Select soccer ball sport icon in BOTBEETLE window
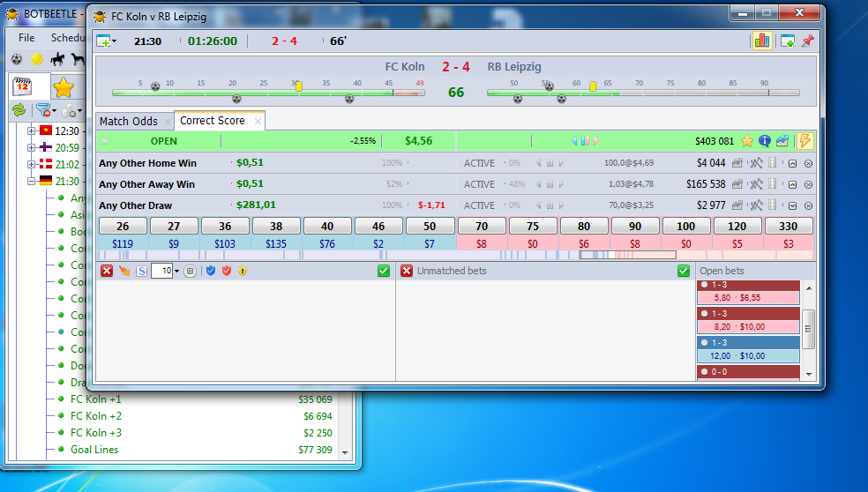 17,59
